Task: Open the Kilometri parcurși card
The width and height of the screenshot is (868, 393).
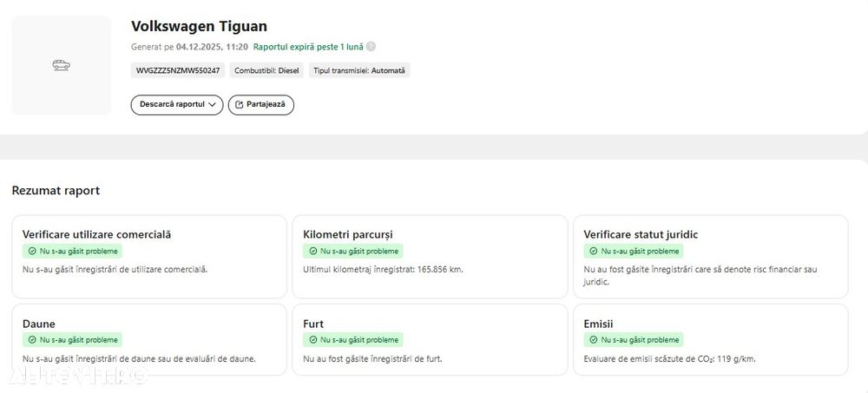Action: click(x=431, y=257)
